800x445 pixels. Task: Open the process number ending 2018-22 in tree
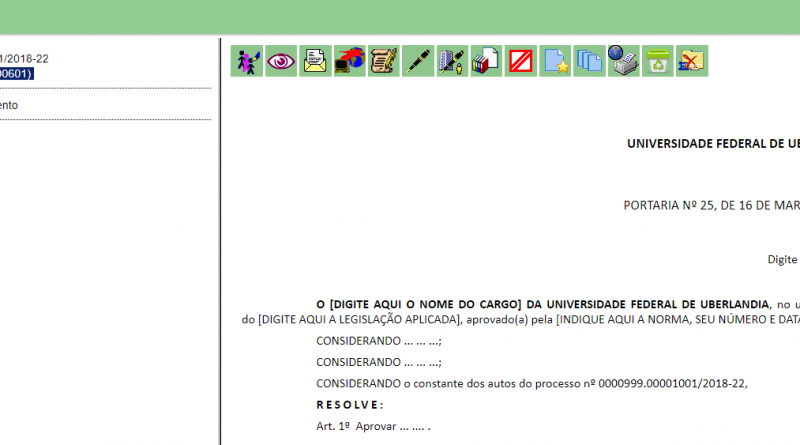click(24, 59)
